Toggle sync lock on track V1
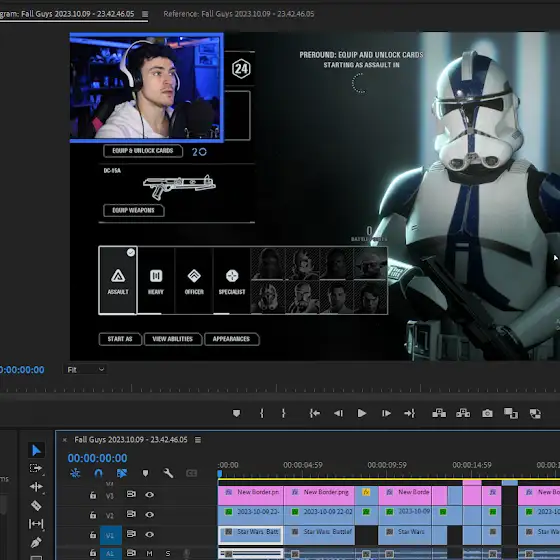560x560 pixels. point(131,534)
